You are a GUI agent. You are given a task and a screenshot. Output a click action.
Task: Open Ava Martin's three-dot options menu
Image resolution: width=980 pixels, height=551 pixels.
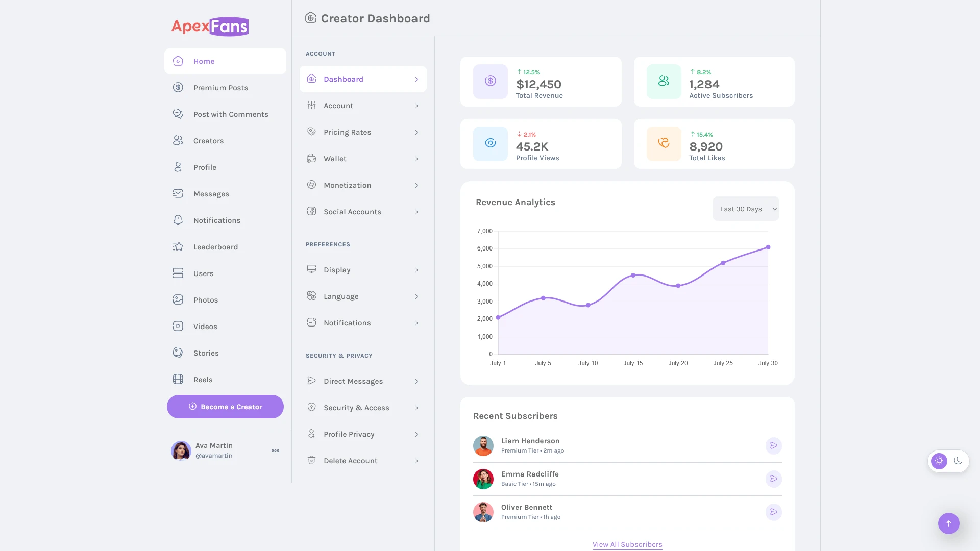pos(276,450)
